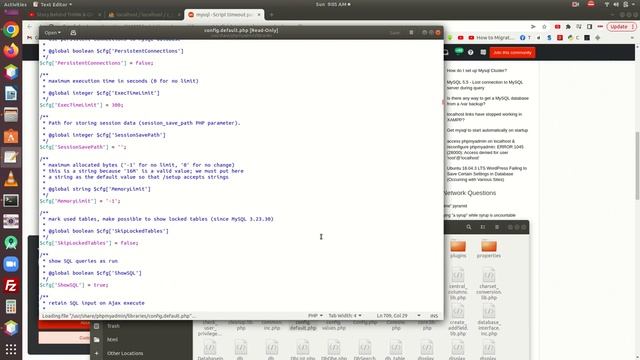Click the Join this community button
Image resolution: width=640 pixels, height=360 pixels.
click(x=512, y=52)
